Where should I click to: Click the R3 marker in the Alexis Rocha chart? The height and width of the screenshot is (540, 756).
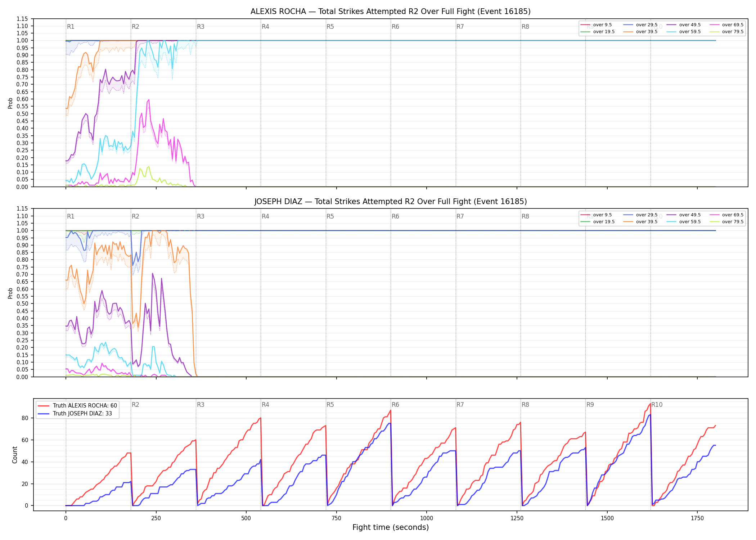[201, 27]
